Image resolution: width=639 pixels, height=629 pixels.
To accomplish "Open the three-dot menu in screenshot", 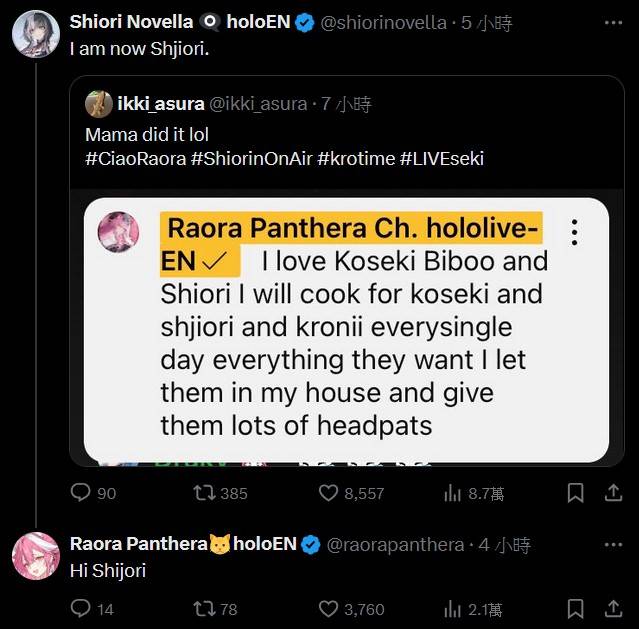I will coord(574,233).
